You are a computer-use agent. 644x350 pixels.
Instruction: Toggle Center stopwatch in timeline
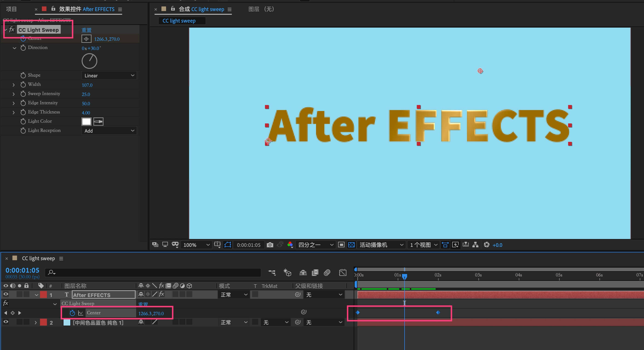tap(72, 313)
